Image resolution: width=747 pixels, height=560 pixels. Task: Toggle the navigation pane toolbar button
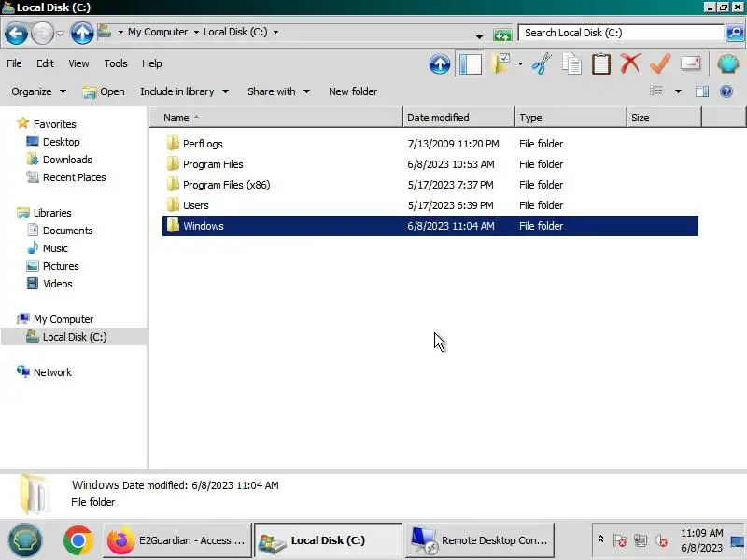click(x=471, y=63)
